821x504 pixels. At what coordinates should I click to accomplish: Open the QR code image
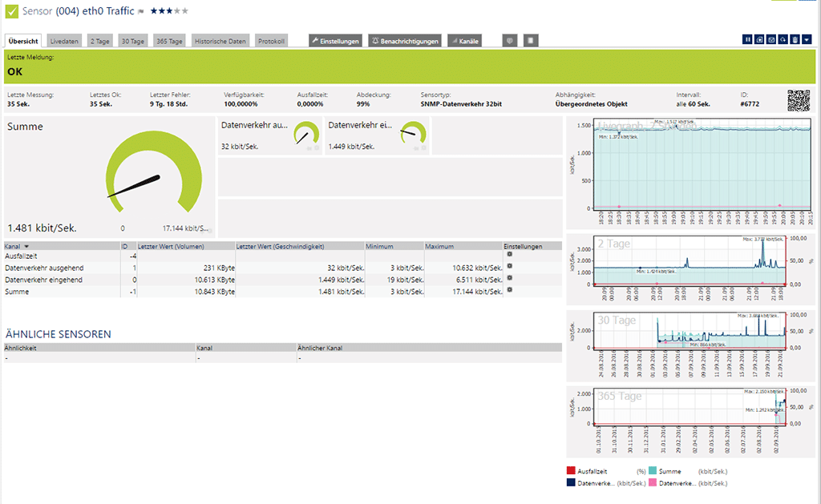click(x=799, y=99)
